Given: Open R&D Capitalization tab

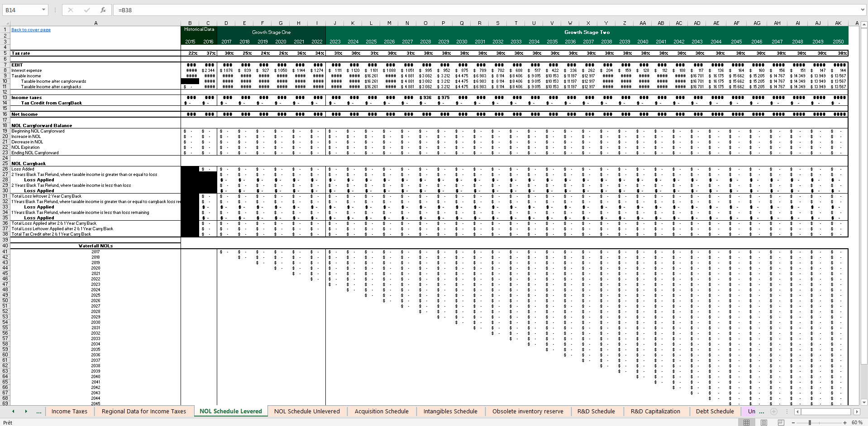Looking at the screenshot, I should [655, 411].
